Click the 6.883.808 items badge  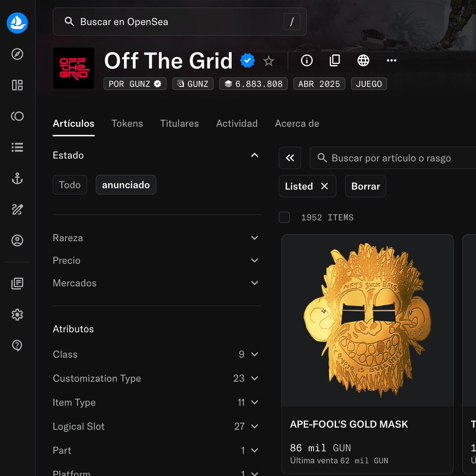[x=253, y=84]
